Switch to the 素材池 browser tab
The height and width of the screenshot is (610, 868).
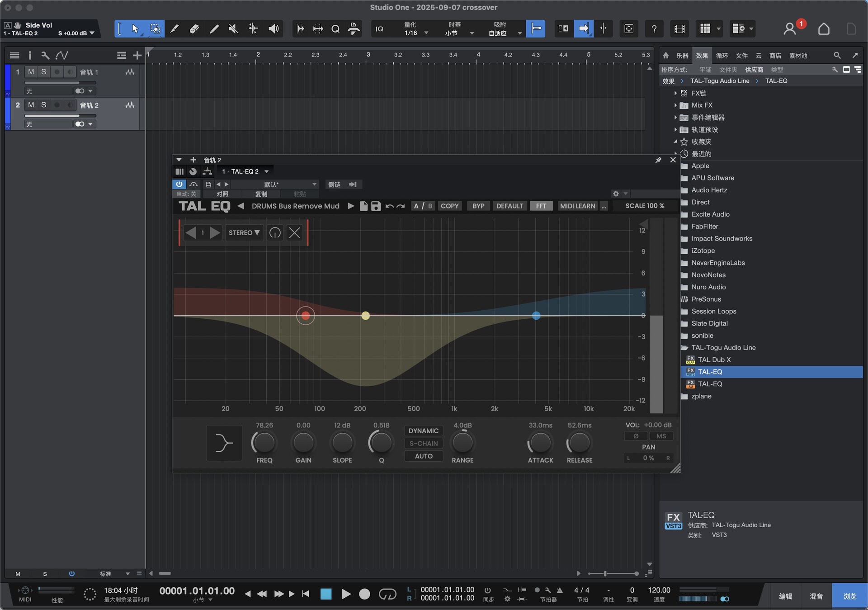798,56
